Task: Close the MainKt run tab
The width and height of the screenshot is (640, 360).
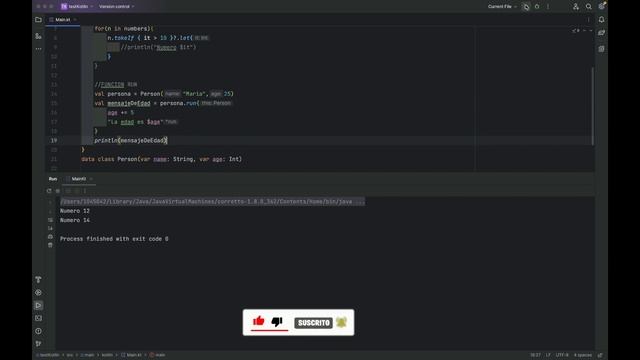Action: tap(91, 179)
